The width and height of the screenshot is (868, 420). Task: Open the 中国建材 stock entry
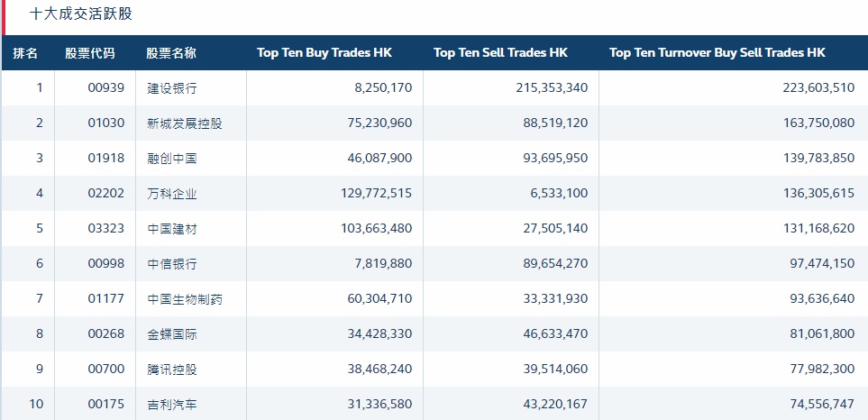click(171, 229)
